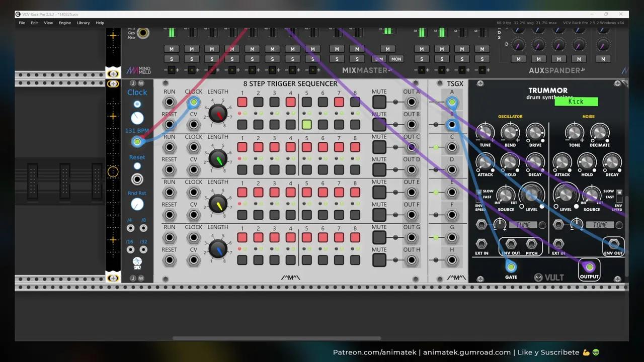644x362 pixels.
Task: Click the Trummor PITCH jack
Action: point(531,244)
